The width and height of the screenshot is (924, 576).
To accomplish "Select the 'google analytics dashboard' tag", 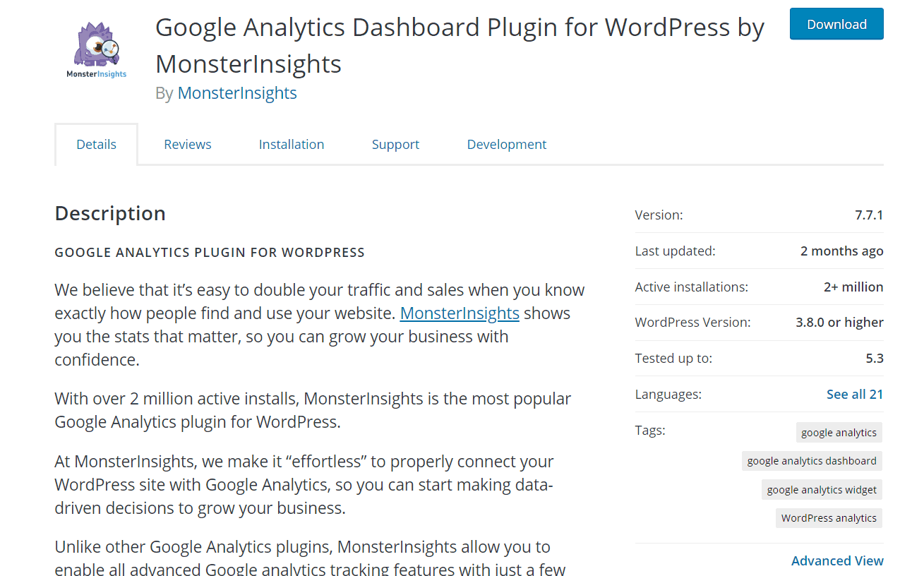I will point(812,461).
